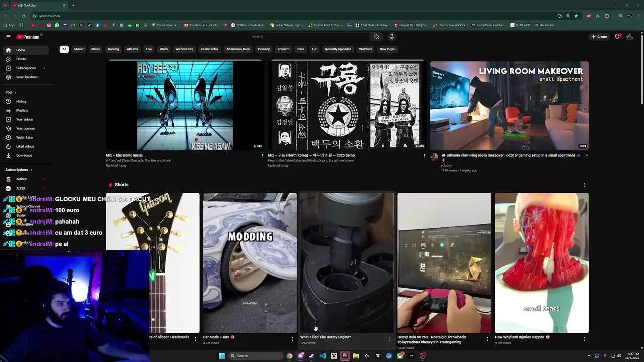Open watch History

click(25, 101)
